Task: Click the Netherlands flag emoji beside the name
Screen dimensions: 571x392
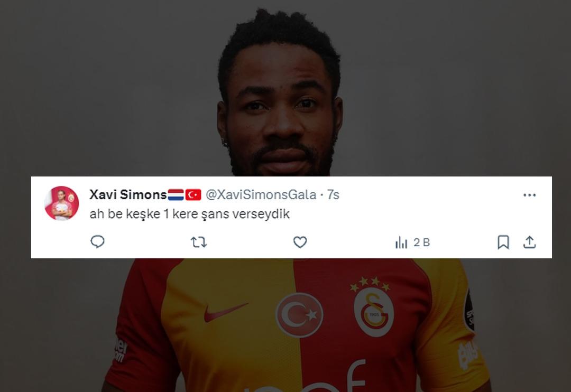Action: tap(176, 195)
